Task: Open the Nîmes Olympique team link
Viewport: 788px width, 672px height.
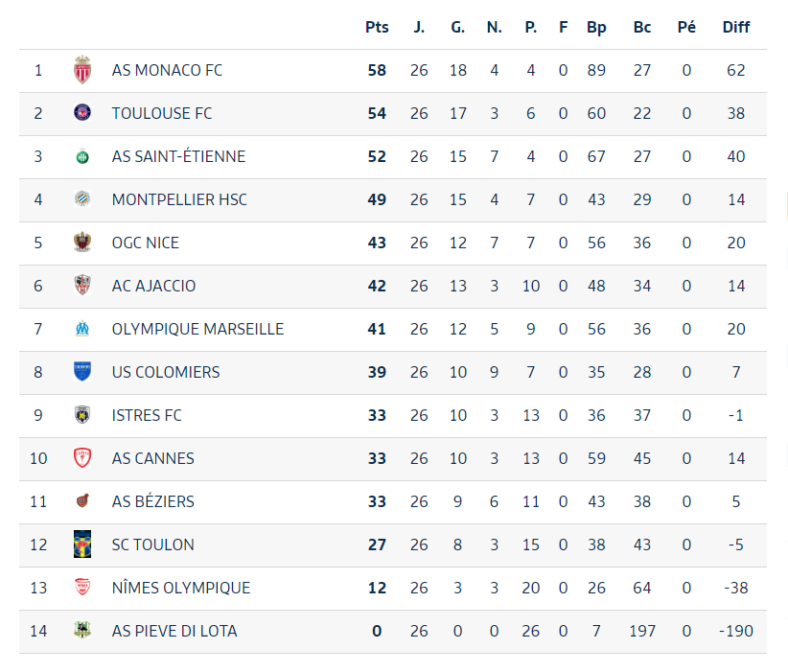Action: [180, 588]
